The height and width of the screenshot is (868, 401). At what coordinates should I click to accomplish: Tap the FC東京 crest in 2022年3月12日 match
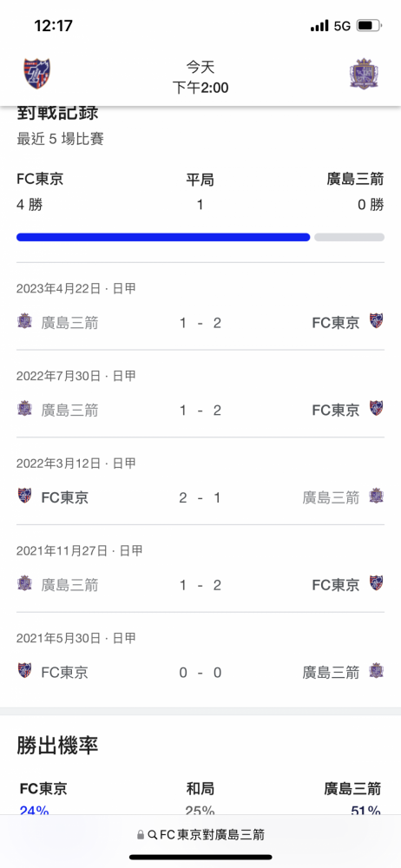(x=24, y=496)
